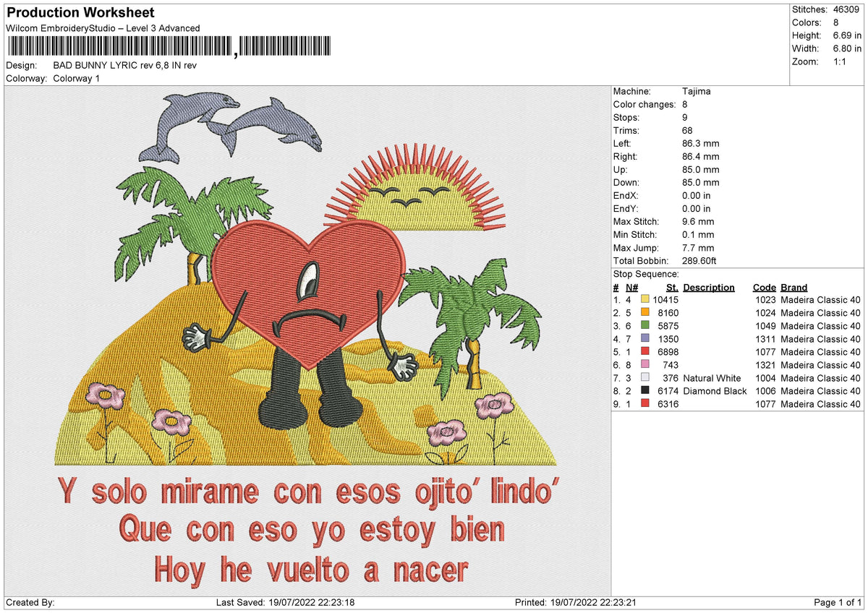Click the red swatch in stop 9
This screenshot has height=613, width=868.
[645, 404]
